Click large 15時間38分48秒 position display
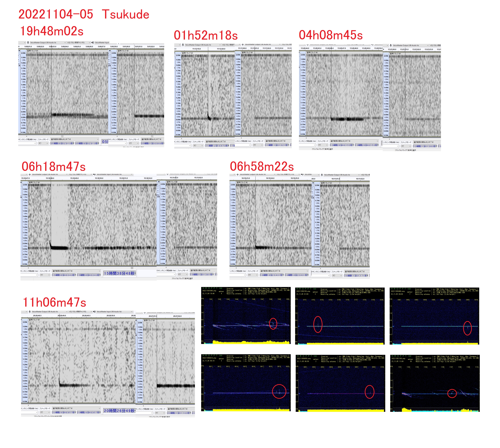Viewport: 500px width, 448px height. 120,273
